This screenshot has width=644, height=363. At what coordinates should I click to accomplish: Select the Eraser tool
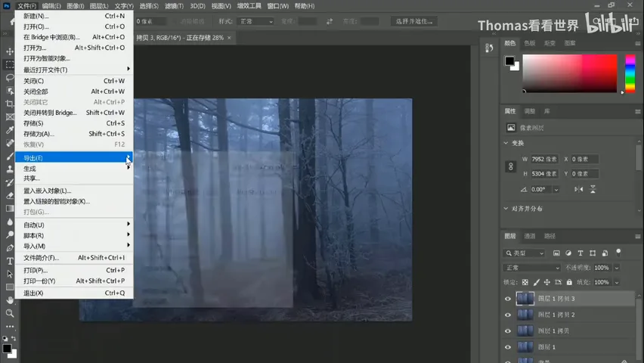(x=9, y=196)
